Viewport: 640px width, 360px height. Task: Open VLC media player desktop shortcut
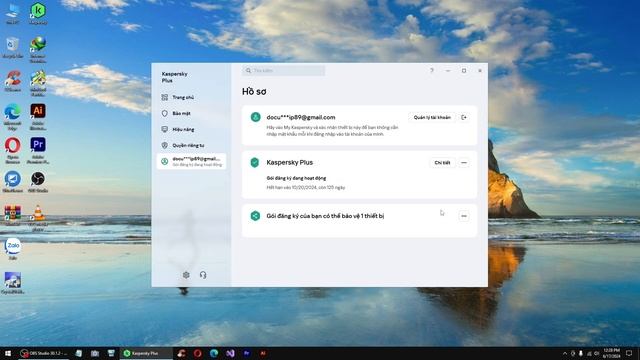click(38, 217)
